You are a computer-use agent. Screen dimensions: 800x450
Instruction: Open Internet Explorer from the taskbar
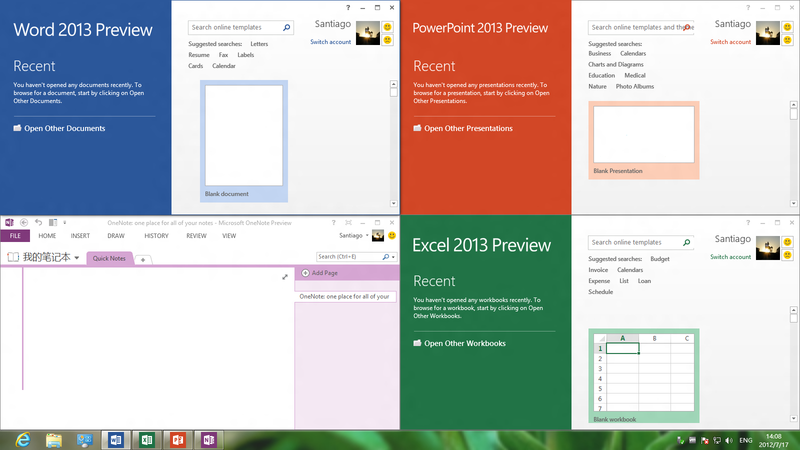coord(22,440)
